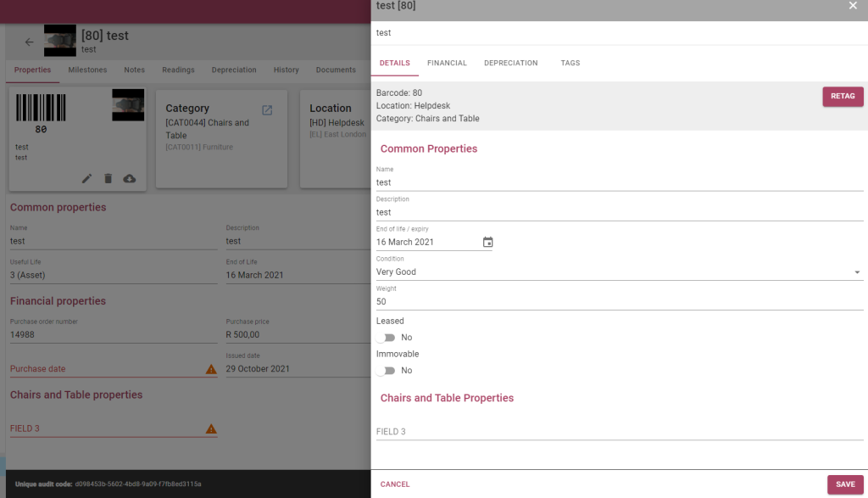
Task: Close the test [80] edit panel
Action: pos(853,6)
